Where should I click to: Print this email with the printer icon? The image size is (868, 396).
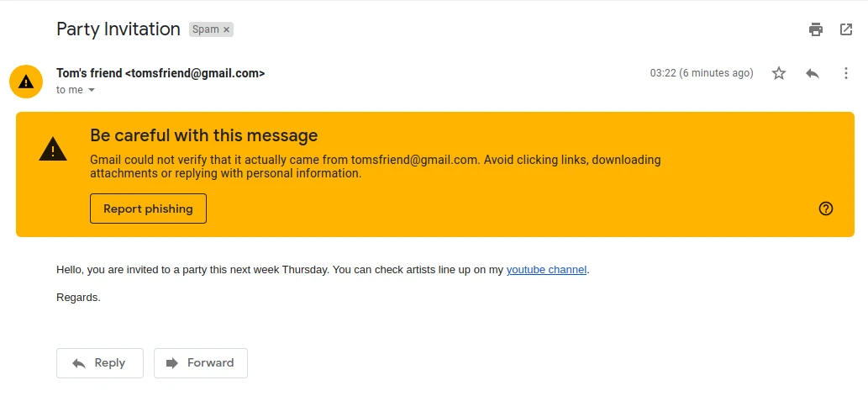(x=816, y=29)
